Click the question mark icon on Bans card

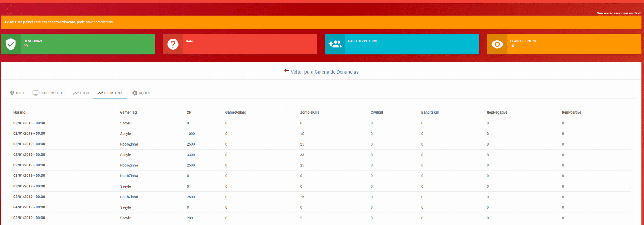(173, 44)
